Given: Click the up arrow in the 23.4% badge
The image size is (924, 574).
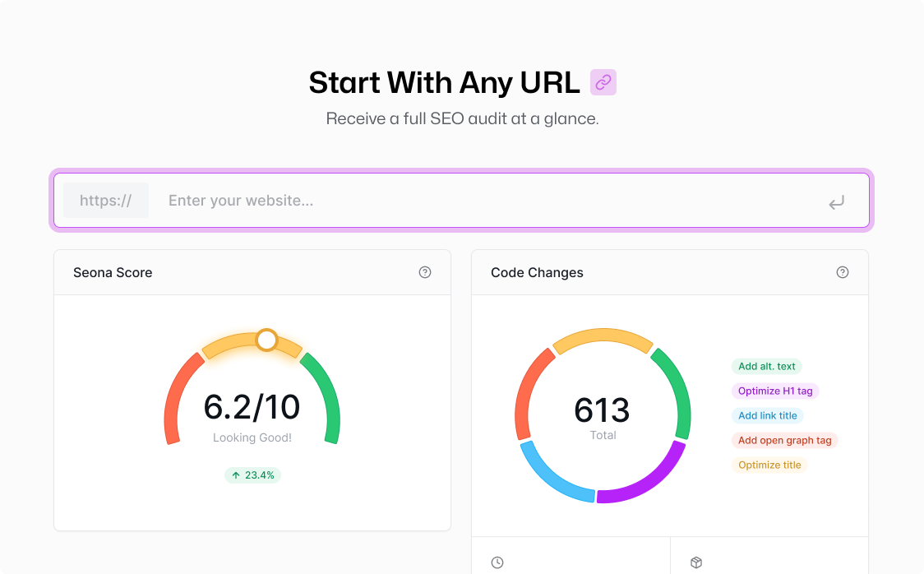Looking at the screenshot, I should 236,475.
